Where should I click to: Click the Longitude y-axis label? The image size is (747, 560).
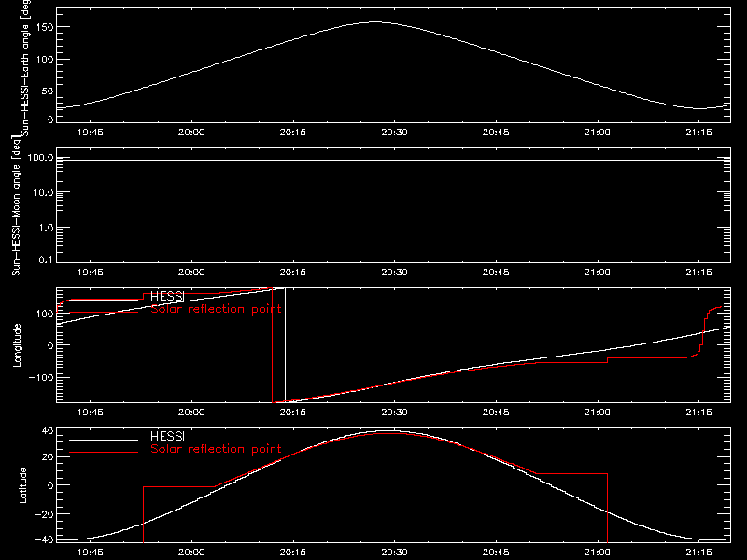point(17,345)
